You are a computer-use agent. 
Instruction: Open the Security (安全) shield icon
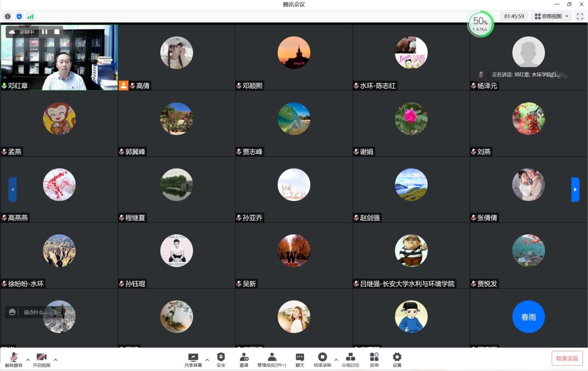(221, 357)
